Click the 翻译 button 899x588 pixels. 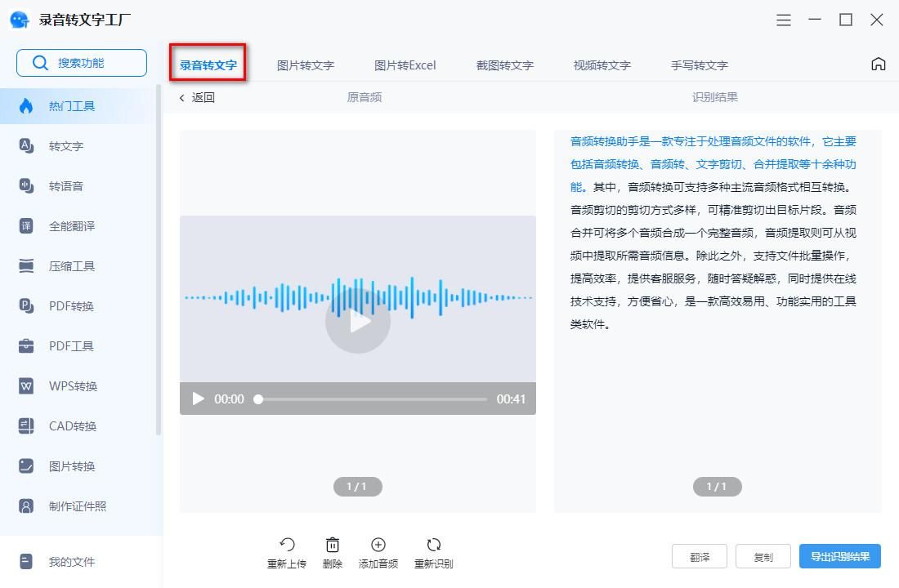[x=700, y=556]
